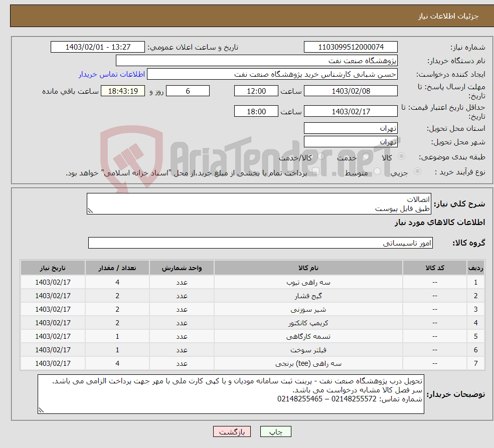Click the goods group field امور تاسیساتی
Viewport: 494px width, 448px height.
(261, 243)
